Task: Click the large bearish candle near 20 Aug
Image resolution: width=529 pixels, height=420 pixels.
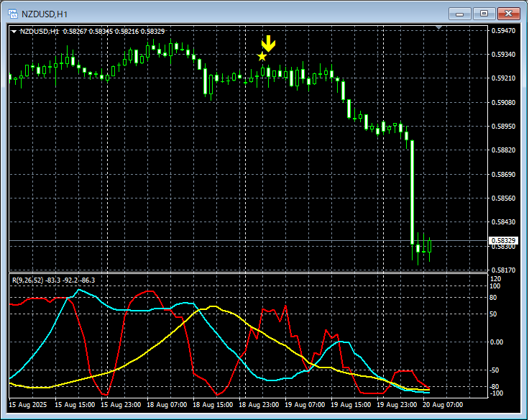Action: point(412,192)
